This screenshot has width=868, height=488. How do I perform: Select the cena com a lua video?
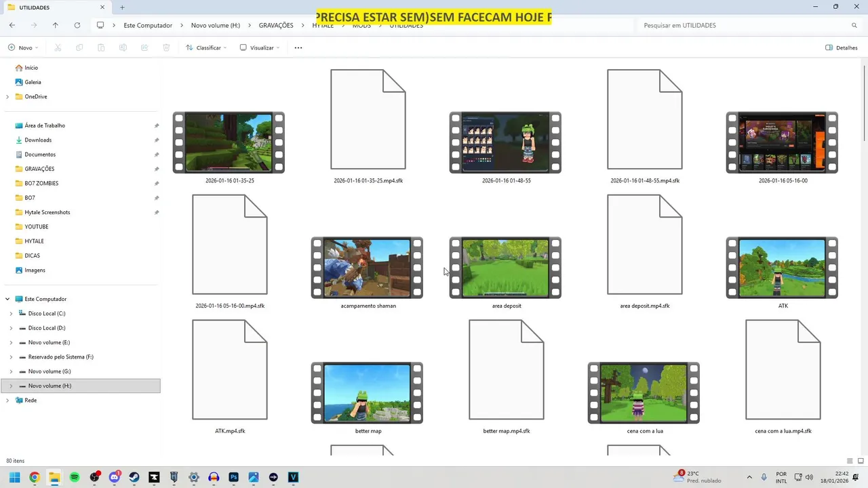(644, 393)
